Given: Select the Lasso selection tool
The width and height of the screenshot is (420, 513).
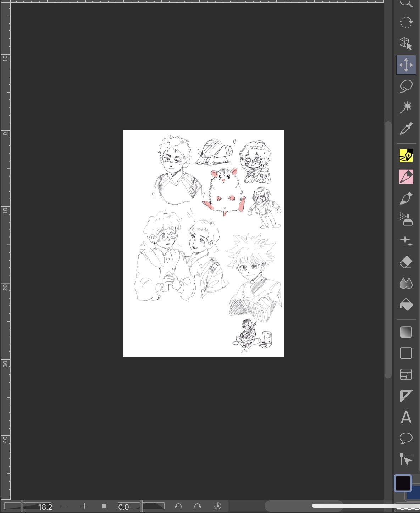Looking at the screenshot, I should point(406,86).
